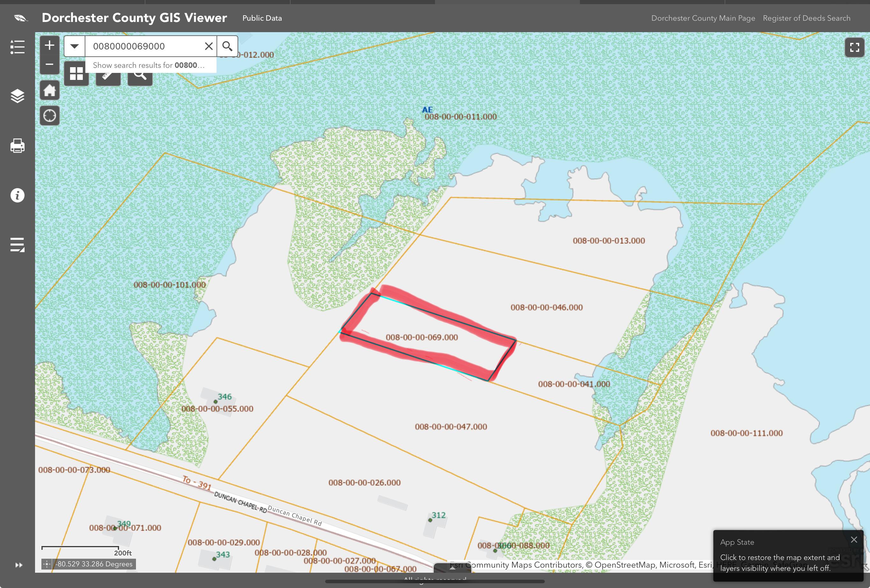The image size is (870, 588).
Task: Open the Basemap Gallery grid icon
Action: [76, 74]
